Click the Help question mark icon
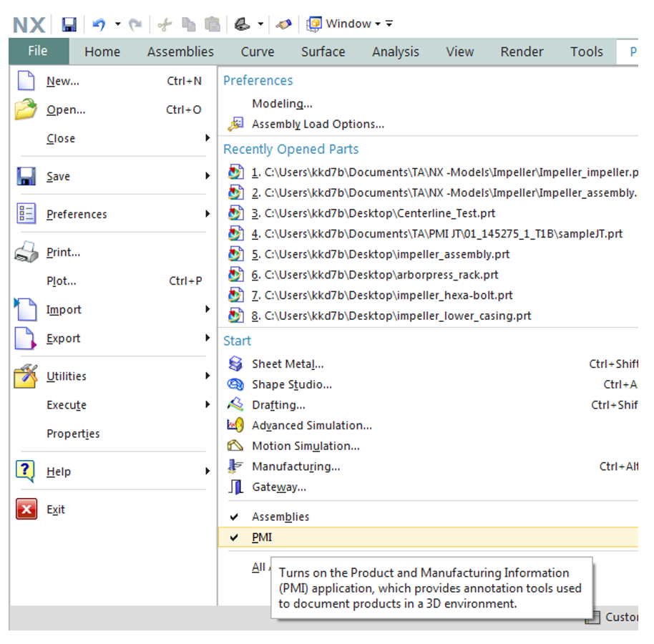654x644 pixels. click(25, 472)
